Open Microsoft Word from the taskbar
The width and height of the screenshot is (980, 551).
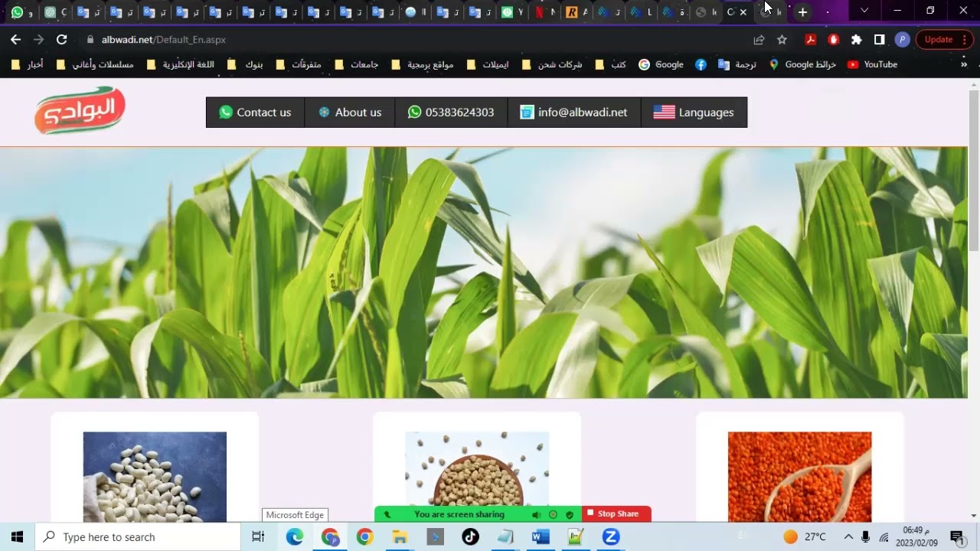[541, 537]
